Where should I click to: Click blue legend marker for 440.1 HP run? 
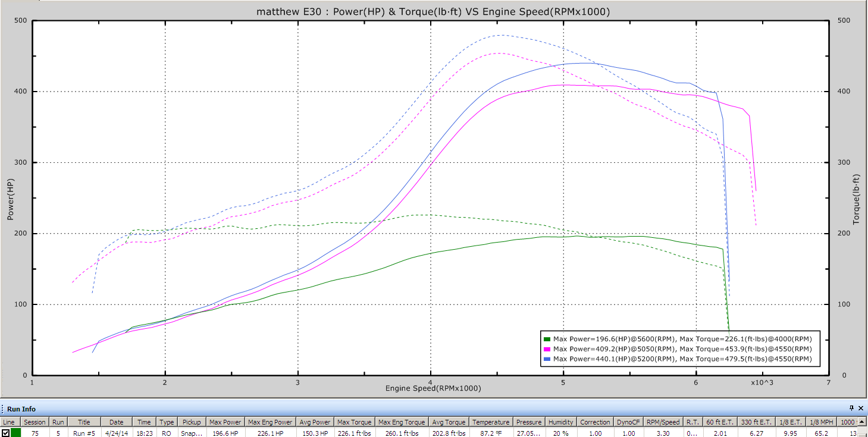pos(547,359)
